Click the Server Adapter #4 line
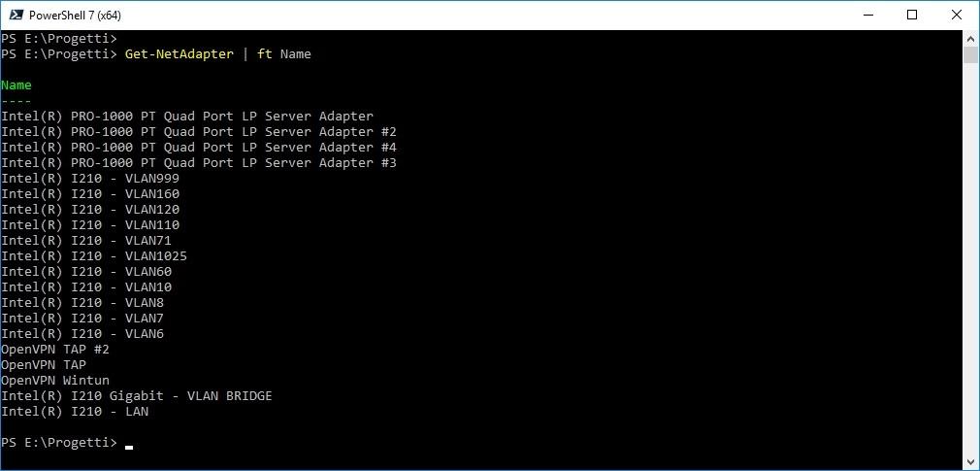The image size is (980, 471). coord(199,148)
